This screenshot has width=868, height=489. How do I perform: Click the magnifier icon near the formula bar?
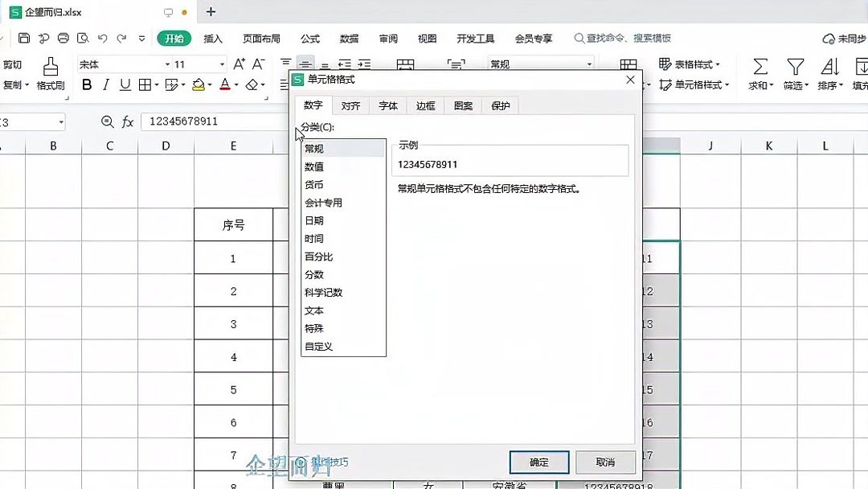click(x=107, y=122)
